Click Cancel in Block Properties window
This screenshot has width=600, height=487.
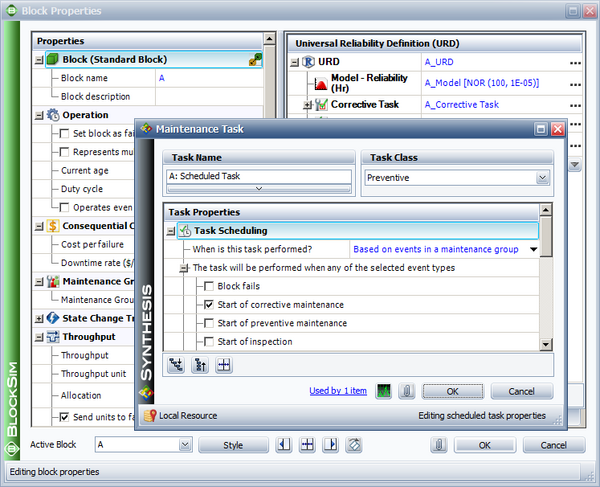pyautogui.click(x=554, y=445)
